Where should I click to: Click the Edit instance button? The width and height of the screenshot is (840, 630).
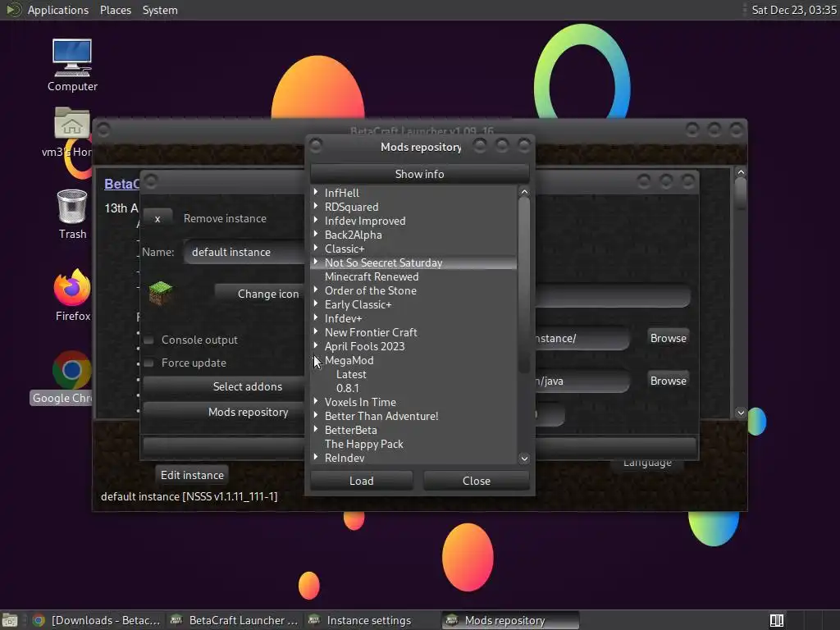[x=192, y=475]
